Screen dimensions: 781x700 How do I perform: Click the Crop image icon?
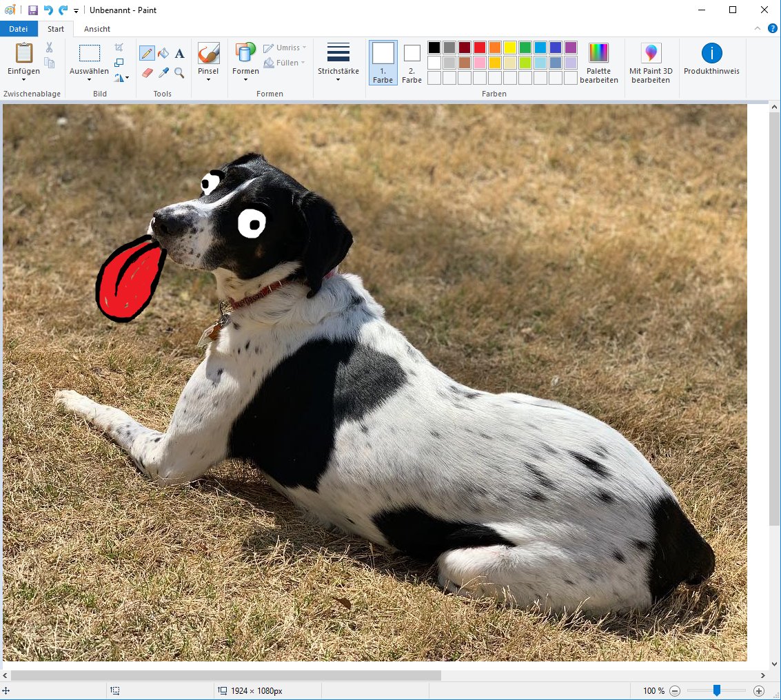point(119,48)
